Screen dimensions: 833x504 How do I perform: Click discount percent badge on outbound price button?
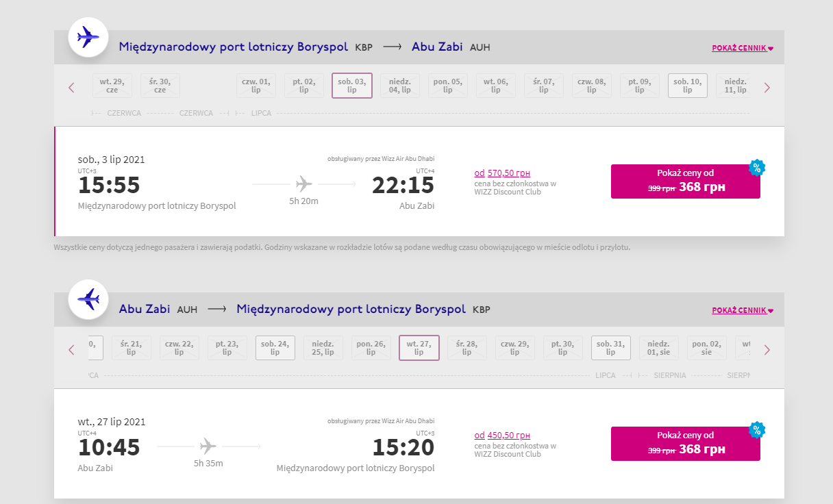757,167
